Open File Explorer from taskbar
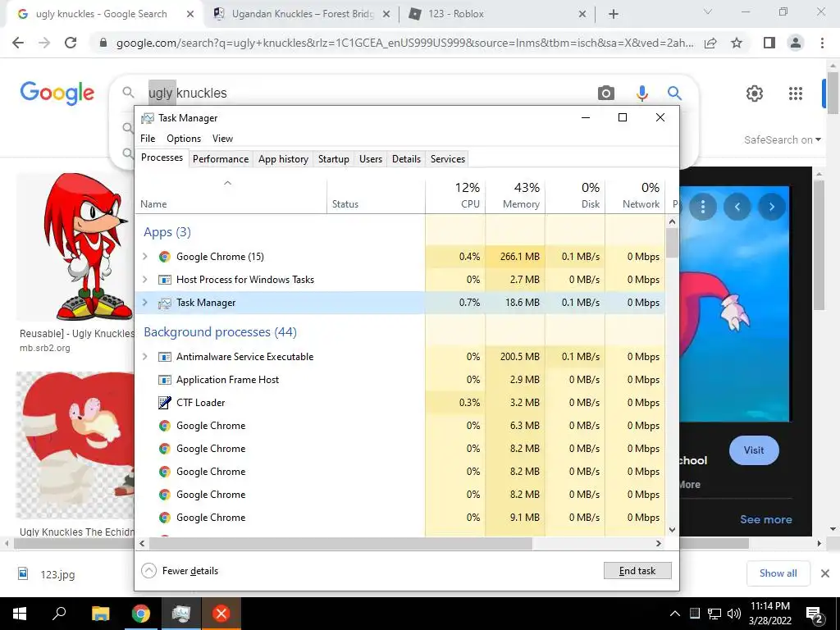This screenshot has width=840, height=630. click(100, 614)
